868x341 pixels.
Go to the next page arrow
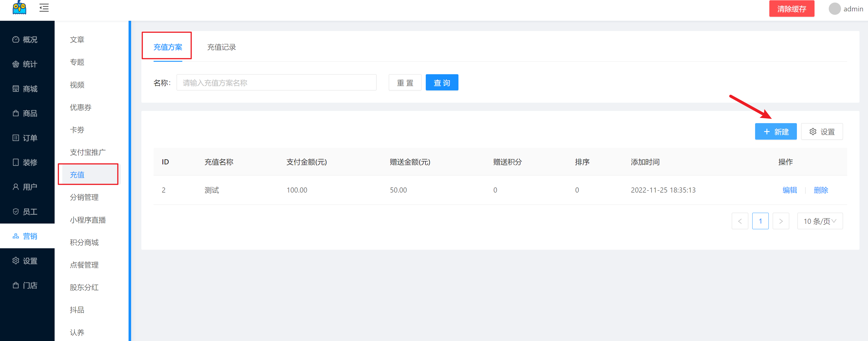pos(780,221)
